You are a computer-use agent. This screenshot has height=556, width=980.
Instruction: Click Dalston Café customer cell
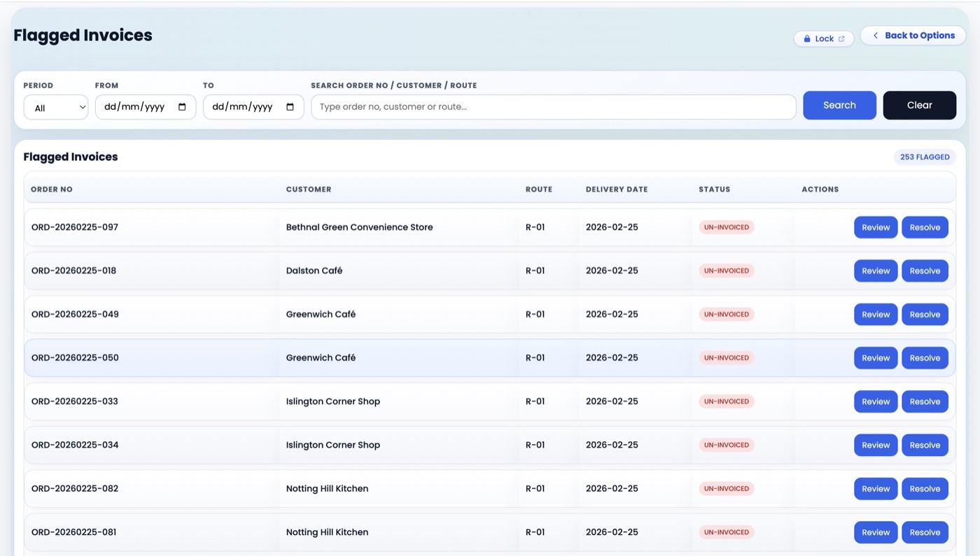(x=314, y=271)
